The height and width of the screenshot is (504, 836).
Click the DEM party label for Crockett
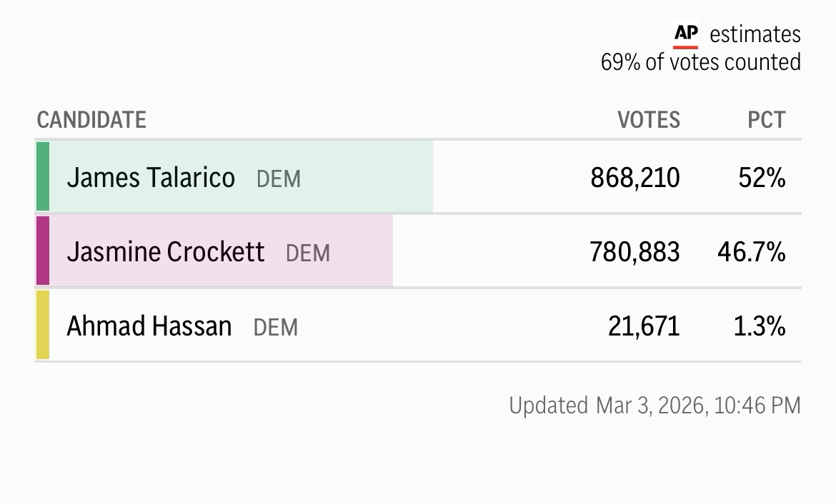tap(308, 253)
